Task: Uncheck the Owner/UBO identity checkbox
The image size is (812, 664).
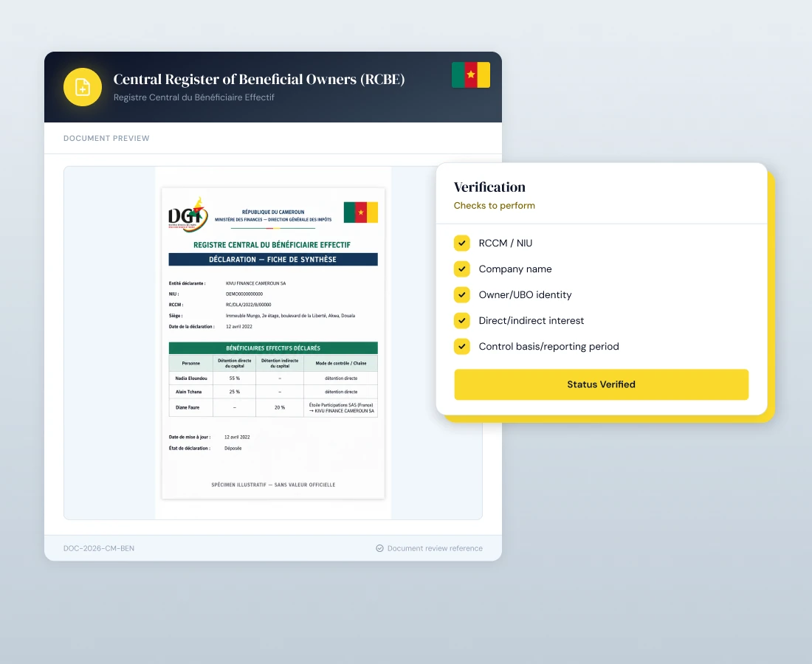Action: pos(462,295)
